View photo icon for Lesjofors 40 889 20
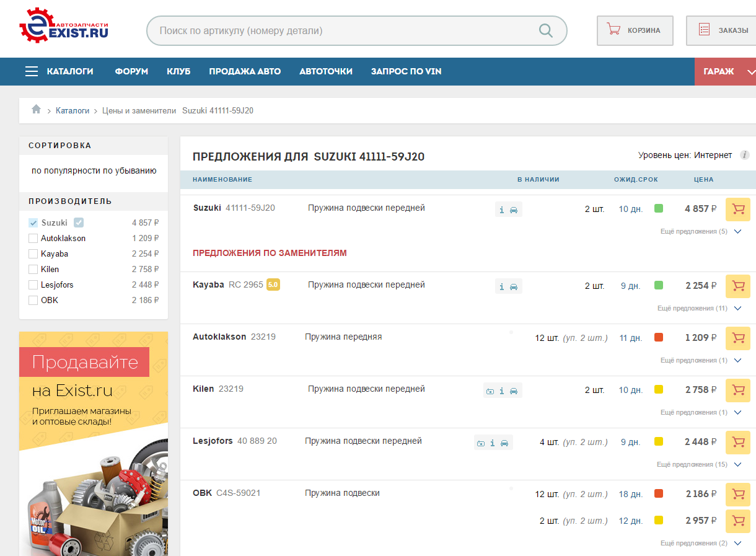The width and height of the screenshot is (756, 556). pos(481,443)
